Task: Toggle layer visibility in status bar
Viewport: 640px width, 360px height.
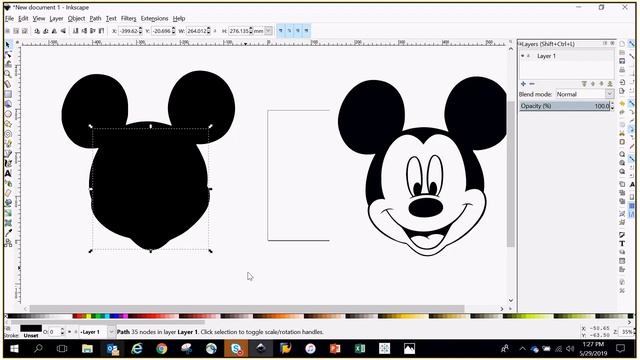Action: coord(69,332)
